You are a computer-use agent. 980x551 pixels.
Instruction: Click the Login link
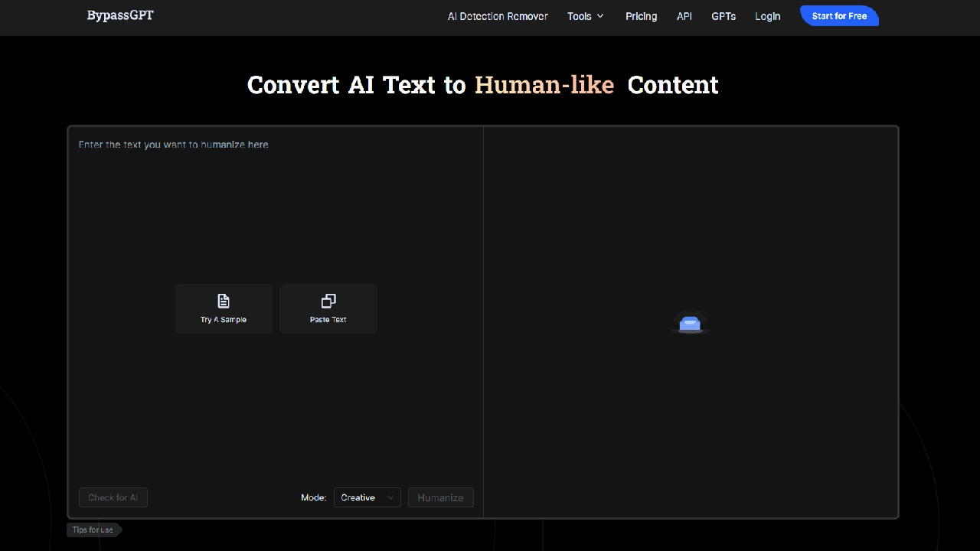pos(767,16)
